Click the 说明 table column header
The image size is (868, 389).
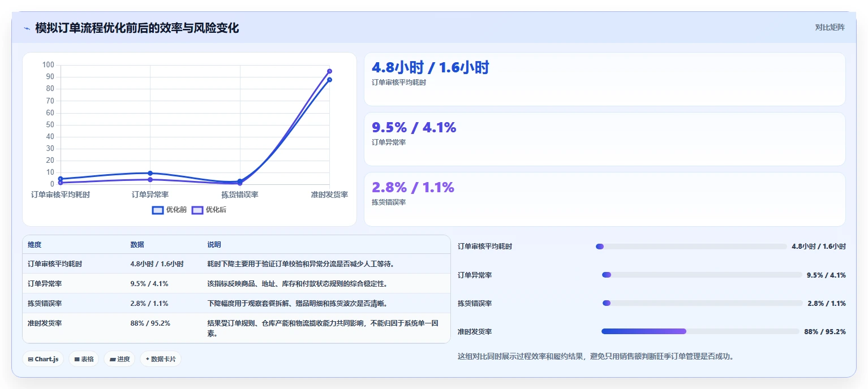tap(214, 245)
